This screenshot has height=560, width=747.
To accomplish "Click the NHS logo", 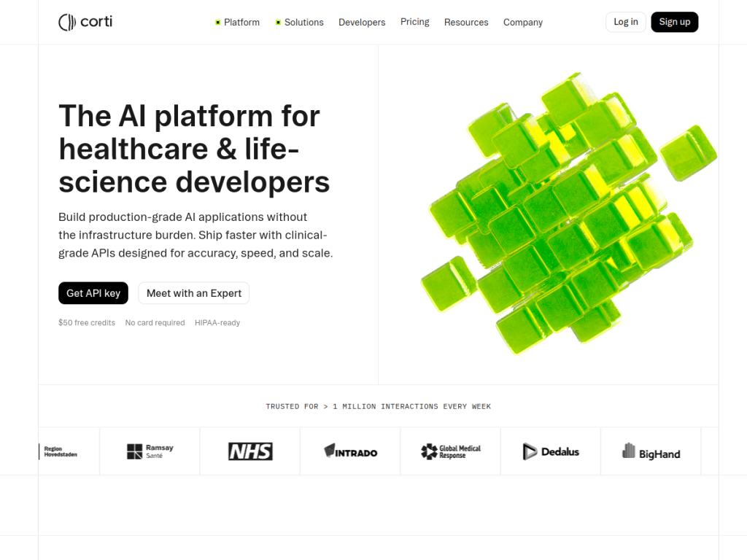I will pyautogui.click(x=250, y=451).
